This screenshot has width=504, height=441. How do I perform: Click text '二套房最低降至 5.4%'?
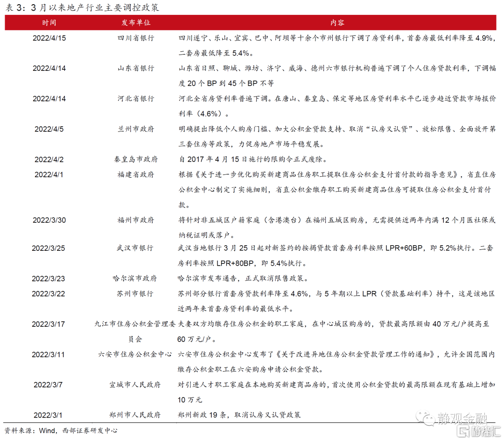click(x=214, y=53)
